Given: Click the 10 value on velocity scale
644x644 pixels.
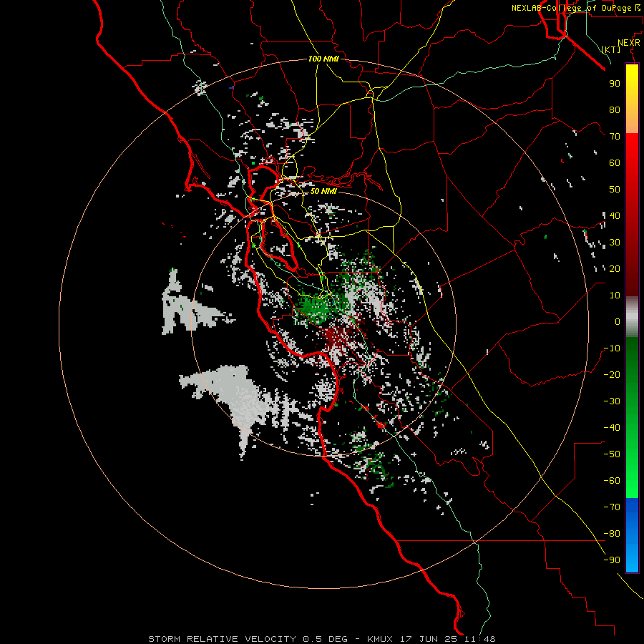Looking at the screenshot, I should point(615,296).
